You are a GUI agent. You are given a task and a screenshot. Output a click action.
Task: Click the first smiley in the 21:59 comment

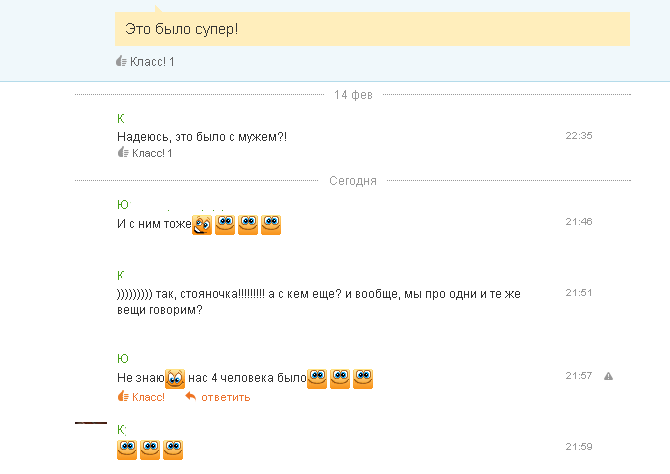tap(127, 450)
